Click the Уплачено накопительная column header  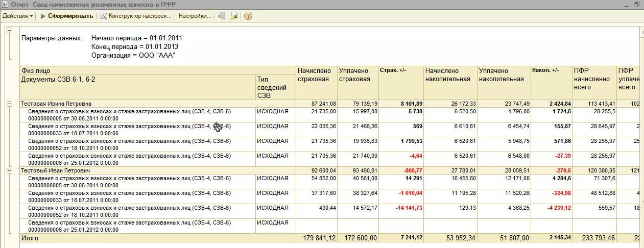pyautogui.click(x=504, y=83)
